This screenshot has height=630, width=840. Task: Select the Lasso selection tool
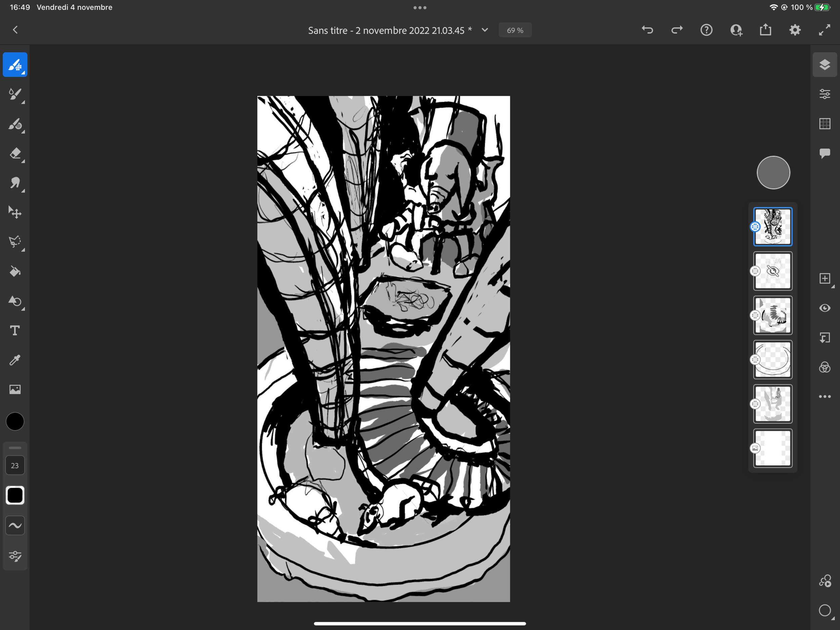[15, 242]
